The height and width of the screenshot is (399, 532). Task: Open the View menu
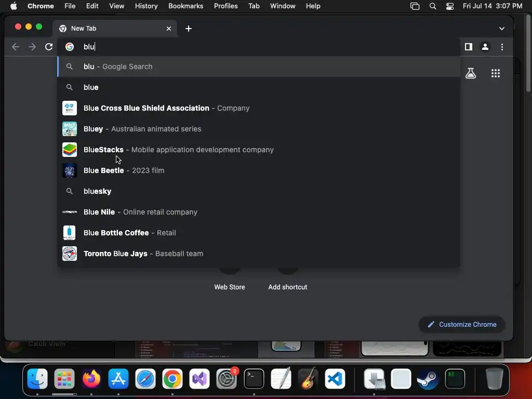116,6
